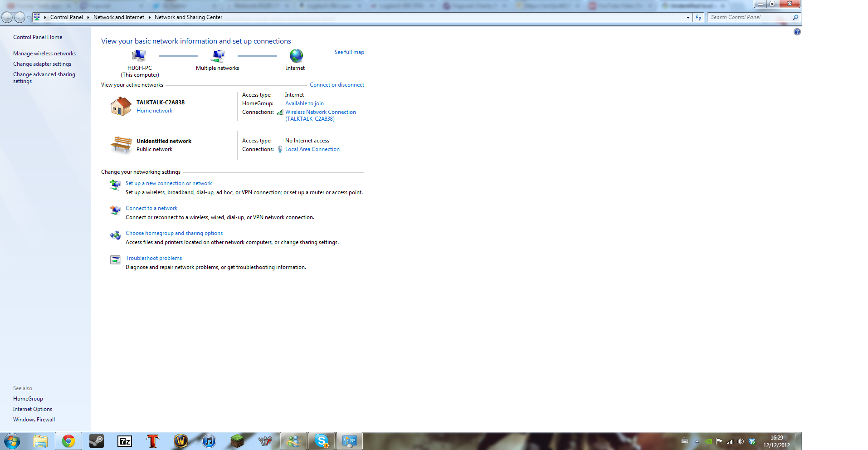Click the refresh button beside address bar
The image size is (868, 450).
pyautogui.click(x=698, y=17)
